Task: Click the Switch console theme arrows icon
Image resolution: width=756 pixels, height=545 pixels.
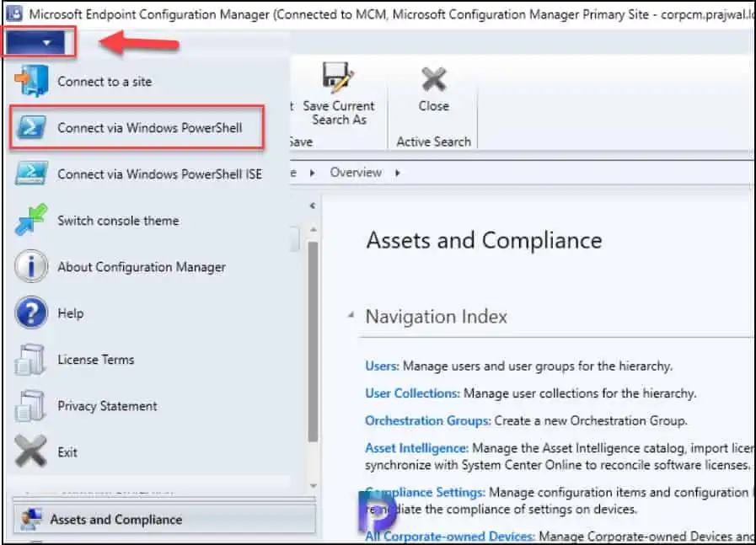Action: (x=31, y=220)
